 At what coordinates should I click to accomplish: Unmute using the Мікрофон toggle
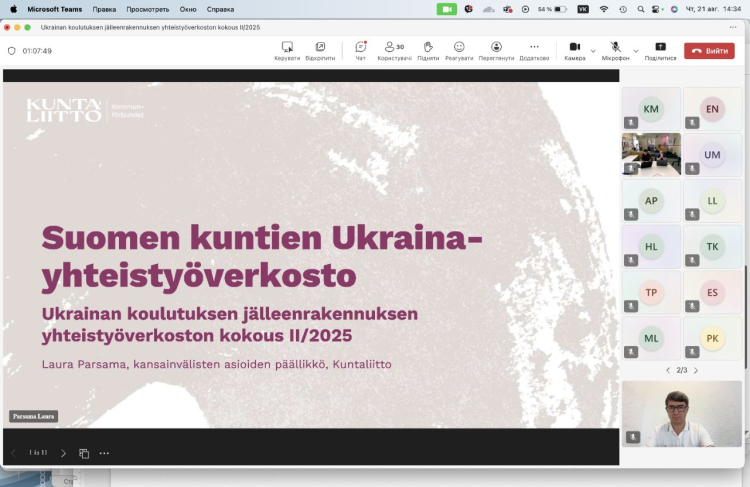(615, 47)
